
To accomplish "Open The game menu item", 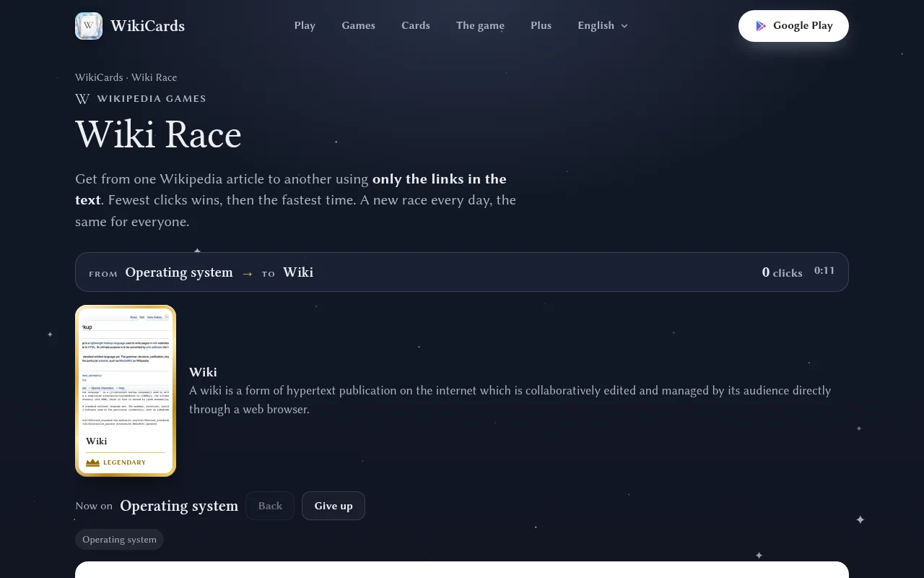I will [480, 25].
